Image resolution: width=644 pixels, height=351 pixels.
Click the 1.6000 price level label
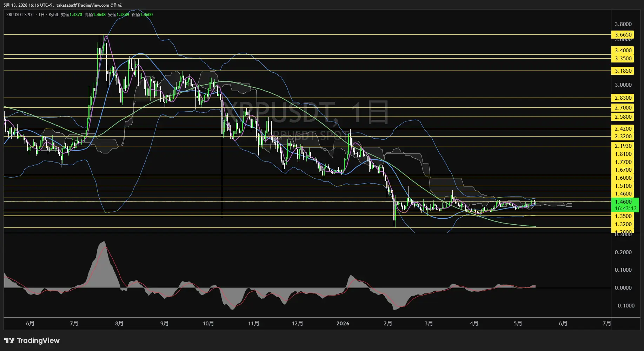coord(623,178)
